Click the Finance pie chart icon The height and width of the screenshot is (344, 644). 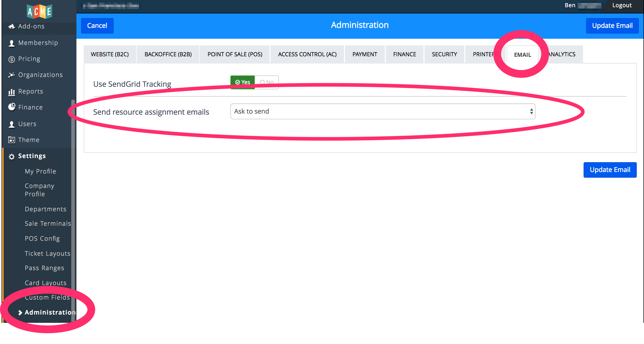pyautogui.click(x=12, y=107)
